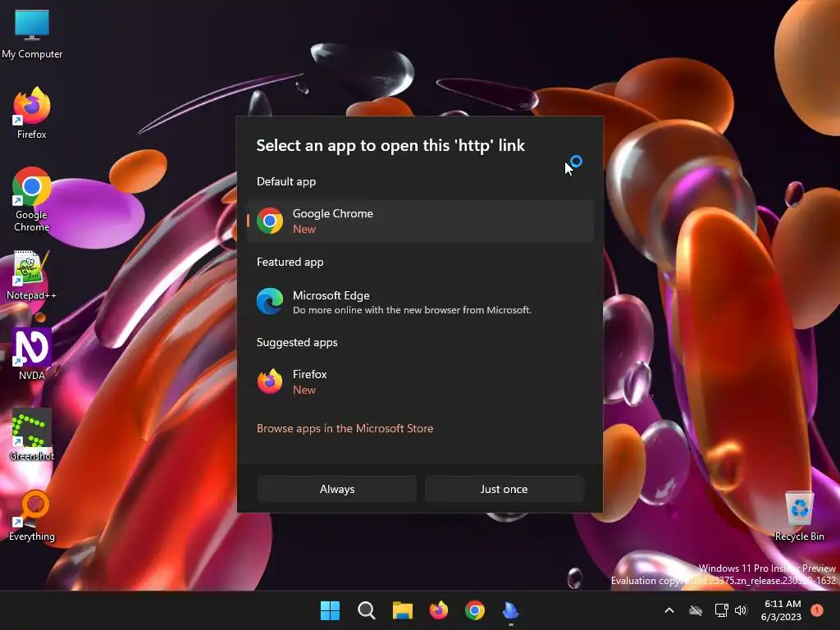Click OneDrive cloud tray icon
This screenshot has height=630, width=840.
click(696, 610)
